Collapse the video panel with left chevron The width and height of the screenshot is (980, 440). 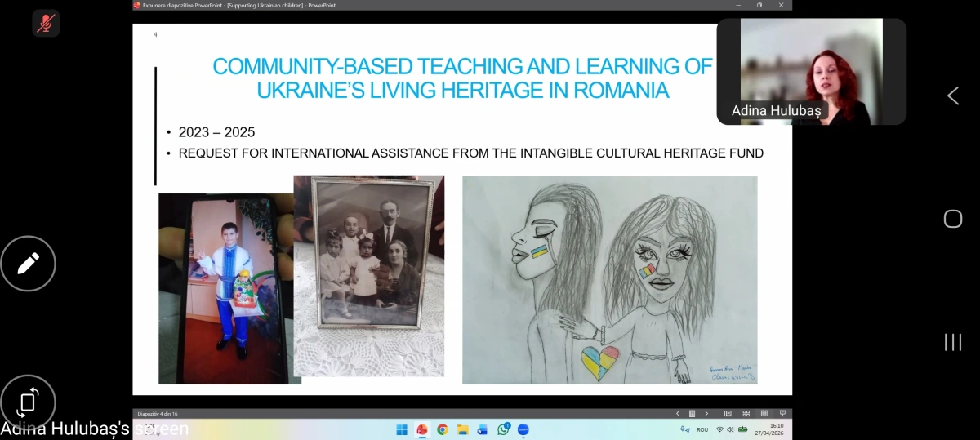[952, 96]
